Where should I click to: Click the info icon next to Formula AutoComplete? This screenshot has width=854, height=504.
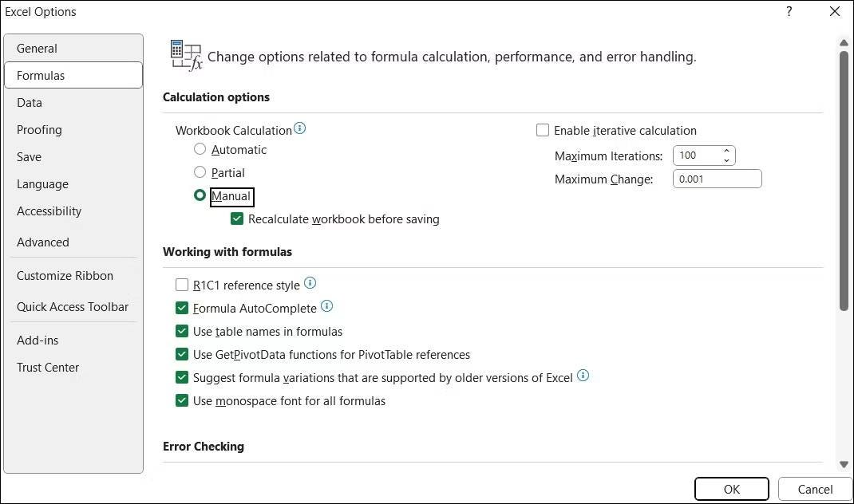326,306
